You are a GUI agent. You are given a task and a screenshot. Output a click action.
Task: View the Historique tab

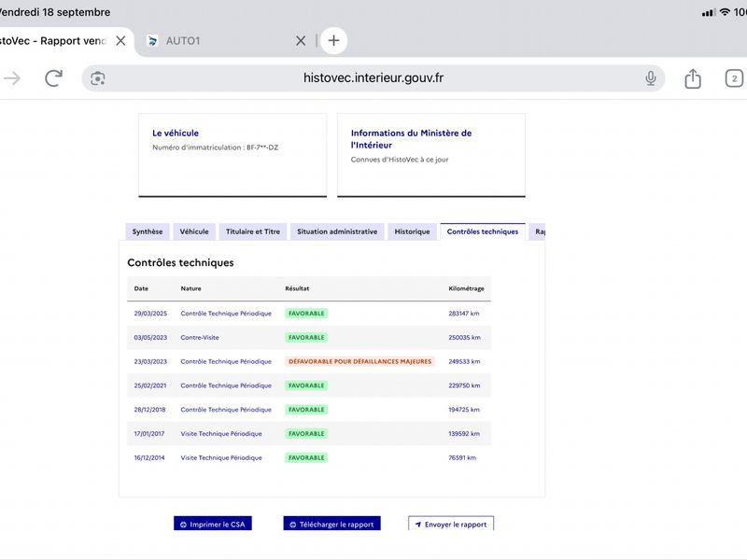(412, 231)
